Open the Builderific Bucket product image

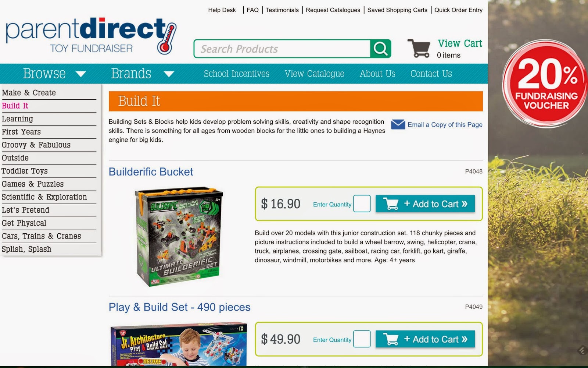(179, 237)
